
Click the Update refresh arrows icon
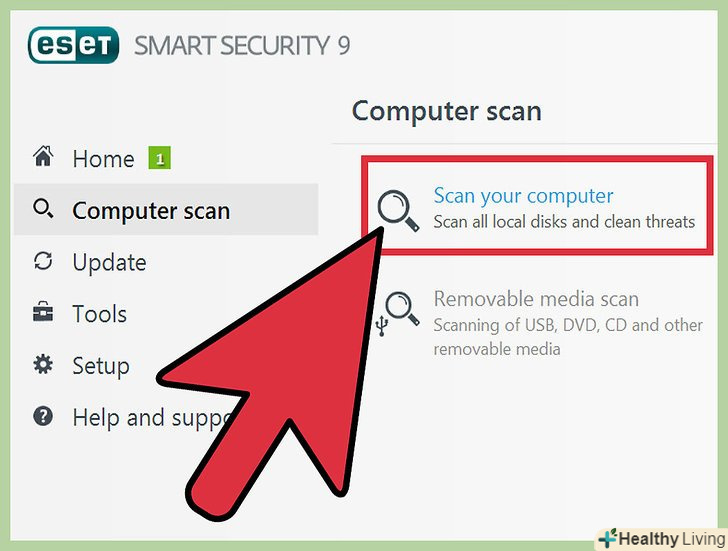click(x=43, y=261)
